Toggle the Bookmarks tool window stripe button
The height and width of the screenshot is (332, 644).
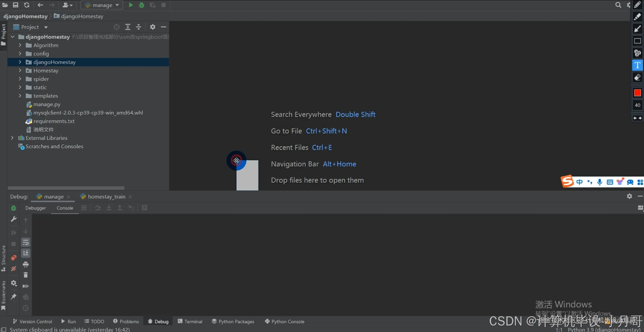click(x=3, y=295)
